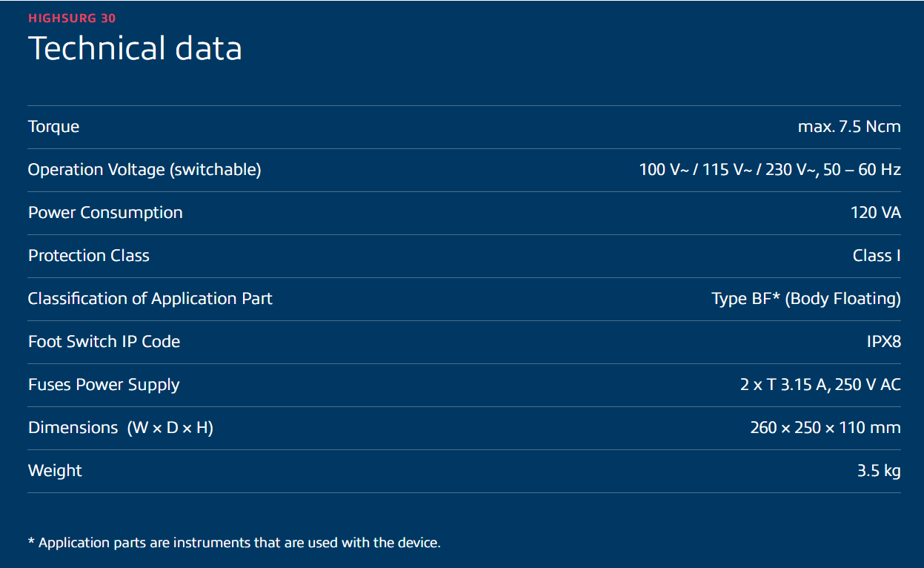The image size is (924, 568).
Task: Click the 100 V~ / 115 V~ / 230 V~ value
Action: click(x=769, y=170)
